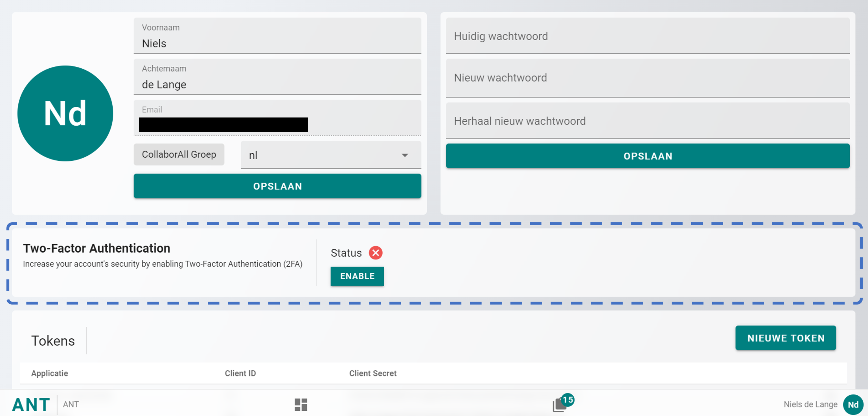Create a token with NIEUWE TOKEN button
This screenshot has width=868, height=416.
pyautogui.click(x=785, y=338)
